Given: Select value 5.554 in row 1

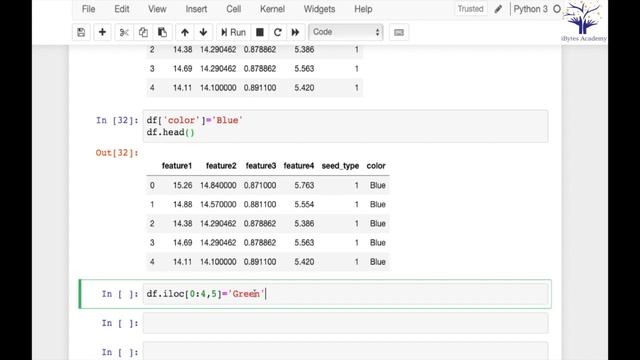Looking at the screenshot, I should [304, 204].
